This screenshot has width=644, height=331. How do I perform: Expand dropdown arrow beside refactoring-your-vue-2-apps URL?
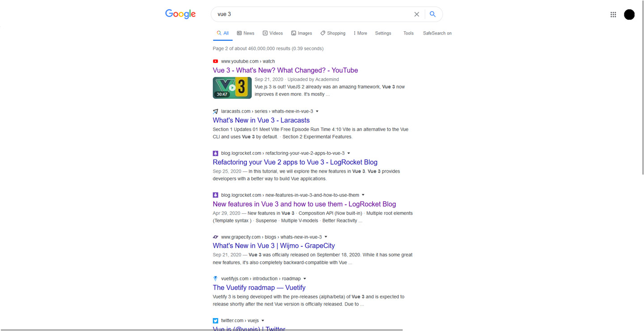point(349,153)
